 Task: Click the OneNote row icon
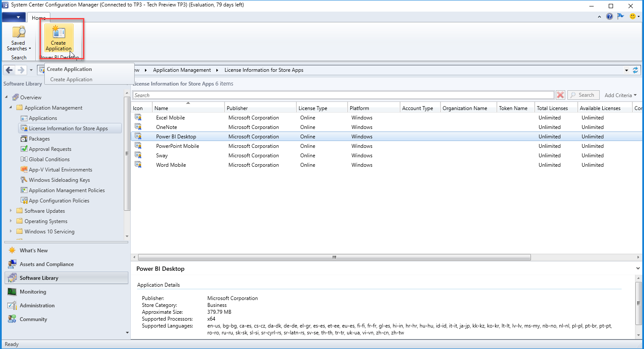click(x=138, y=127)
